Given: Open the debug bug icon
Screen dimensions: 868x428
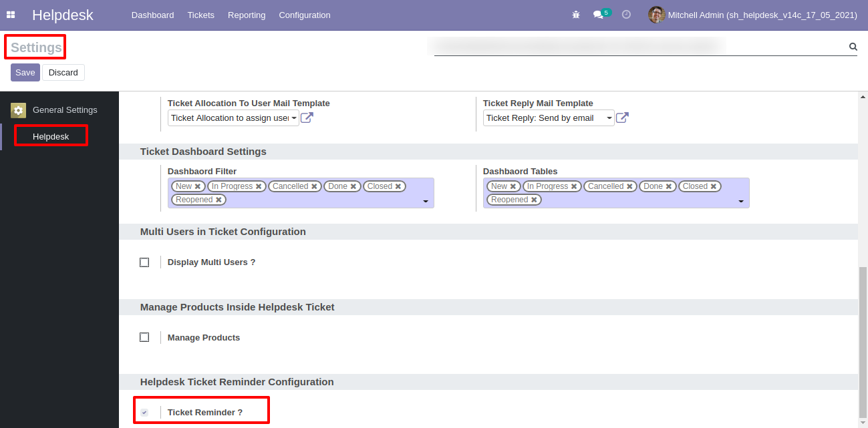Looking at the screenshot, I should [576, 15].
